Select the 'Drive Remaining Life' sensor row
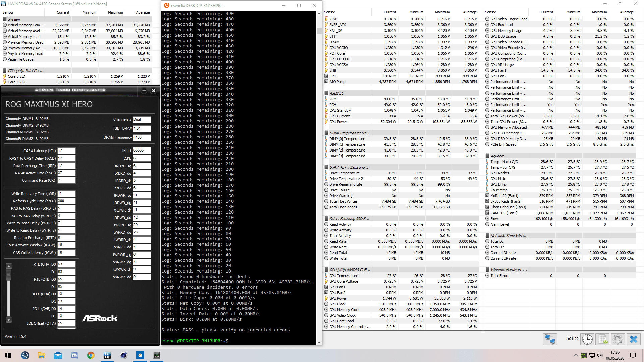This screenshot has width=644, height=362. [401, 184]
